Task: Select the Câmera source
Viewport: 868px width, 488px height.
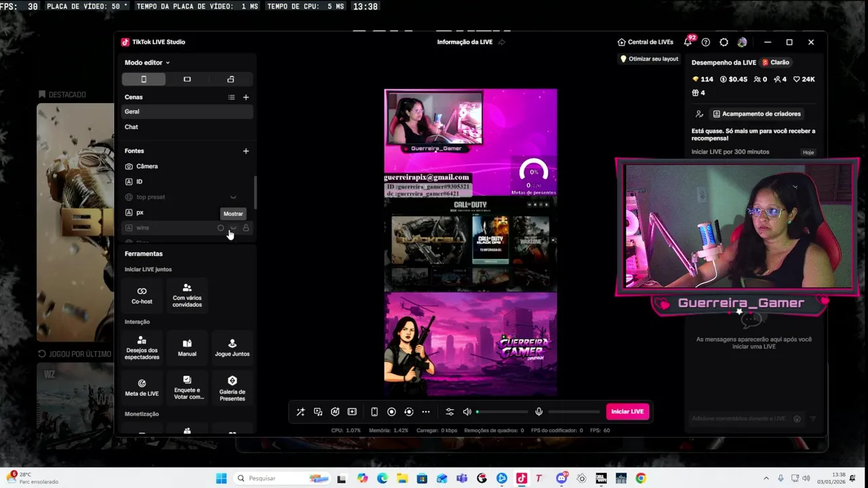Action: coord(187,166)
